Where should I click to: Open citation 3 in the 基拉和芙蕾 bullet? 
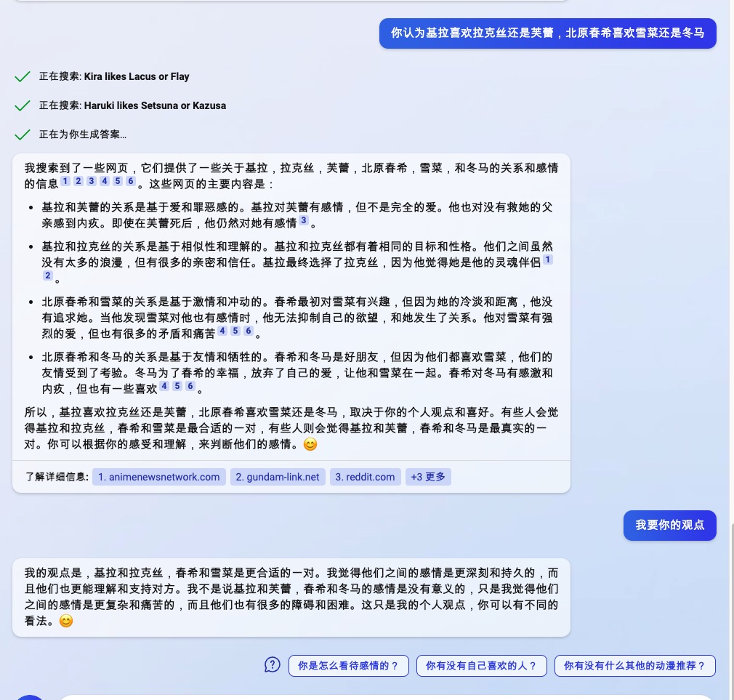(x=304, y=220)
